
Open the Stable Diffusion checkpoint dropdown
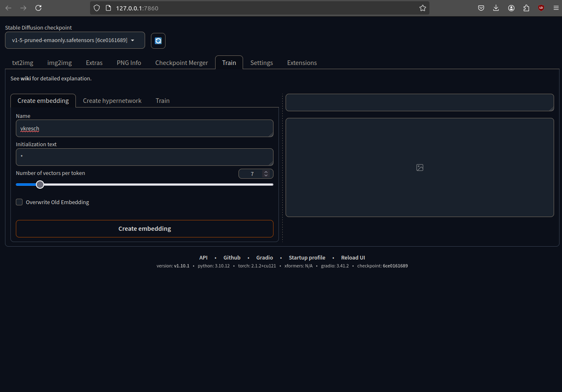pos(75,40)
